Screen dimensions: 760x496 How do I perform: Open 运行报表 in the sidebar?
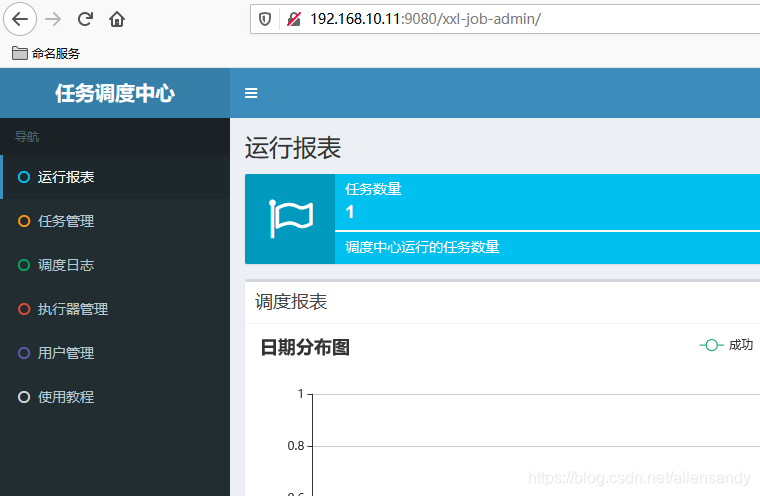tap(115, 177)
